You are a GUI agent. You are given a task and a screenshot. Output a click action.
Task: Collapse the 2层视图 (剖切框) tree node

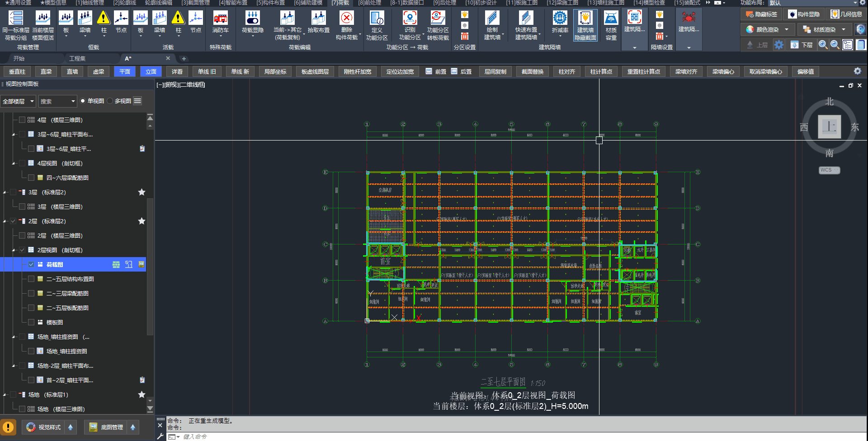click(14, 250)
